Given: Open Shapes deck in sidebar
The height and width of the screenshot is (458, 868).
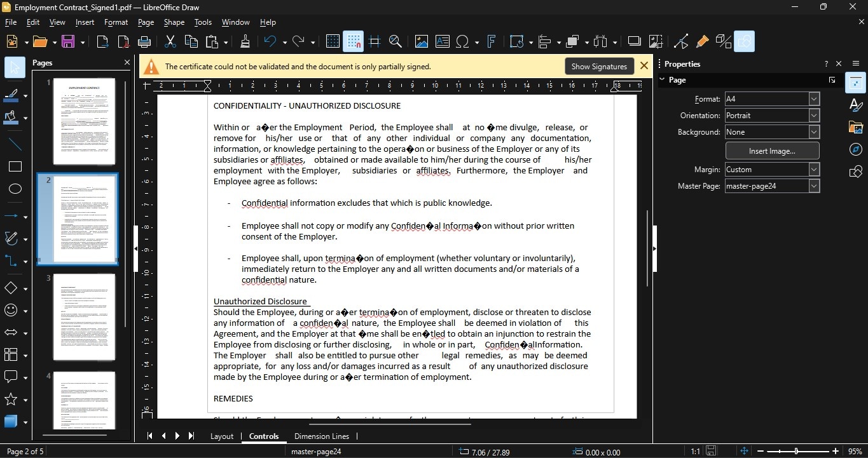Looking at the screenshot, I should tap(856, 172).
